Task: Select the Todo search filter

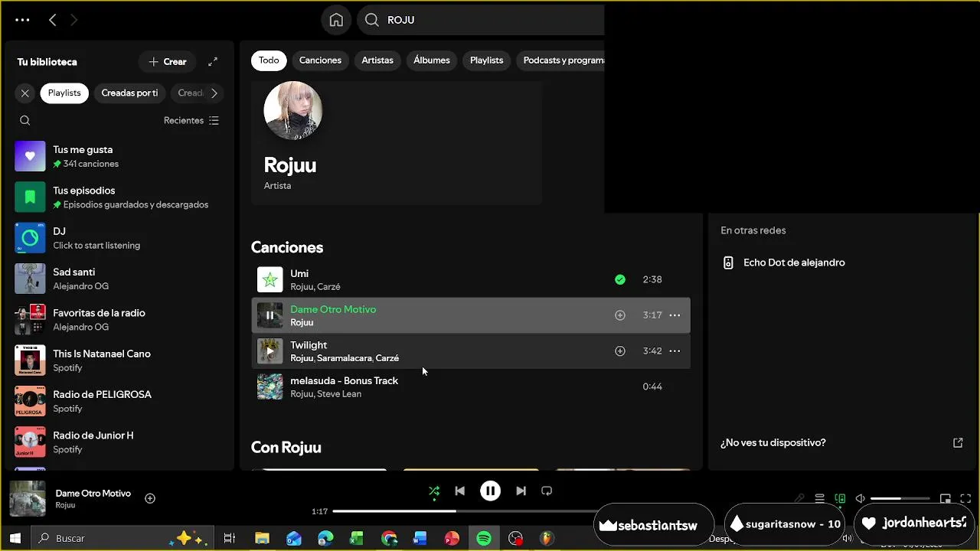Action: (x=269, y=60)
